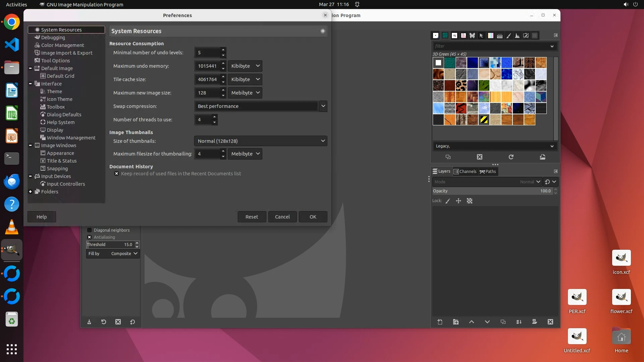Viewport: 644px width, 362px height.
Task: Open the Swap compression dropdown
Action: point(323,106)
